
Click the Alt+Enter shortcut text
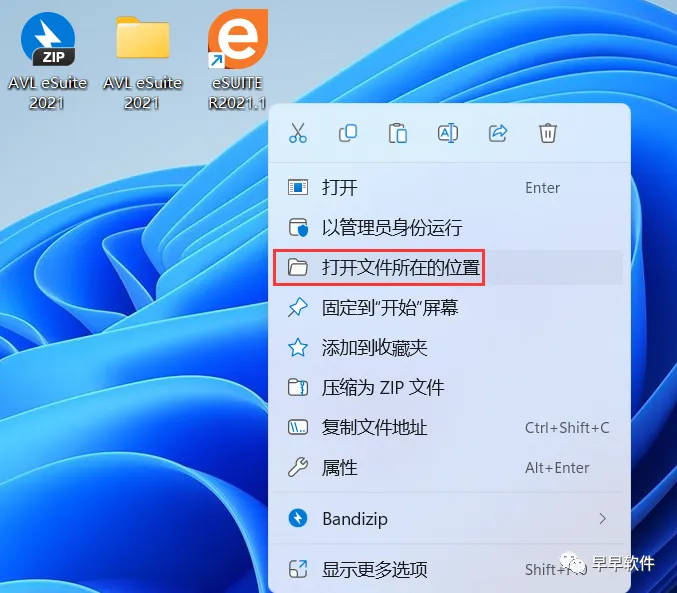557,468
